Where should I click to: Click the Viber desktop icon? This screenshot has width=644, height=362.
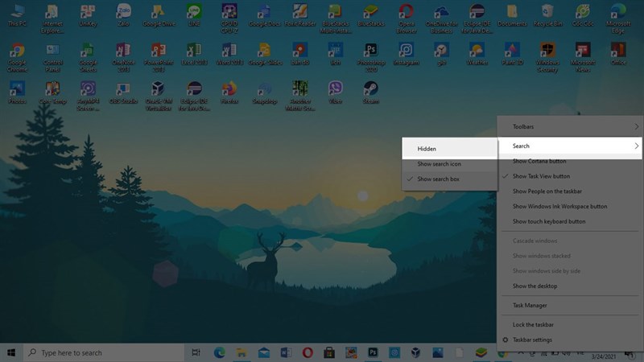[x=335, y=93]
